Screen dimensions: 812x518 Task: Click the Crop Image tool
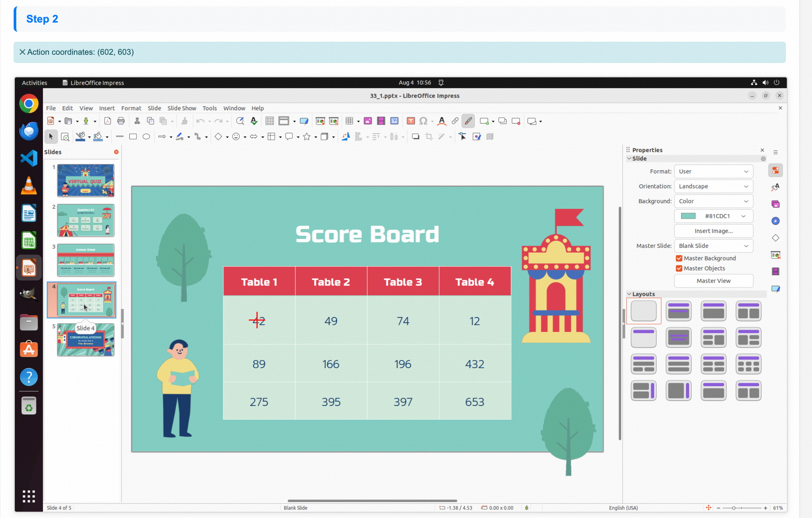(x=429, y=137)
